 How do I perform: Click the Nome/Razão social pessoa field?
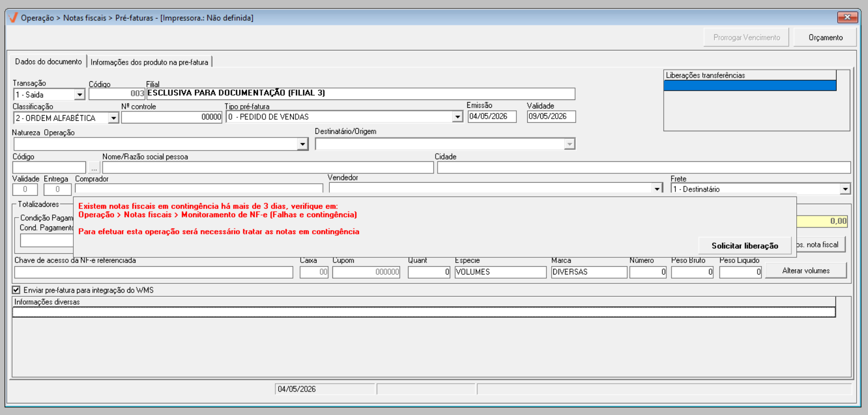(x=268, y=168)
